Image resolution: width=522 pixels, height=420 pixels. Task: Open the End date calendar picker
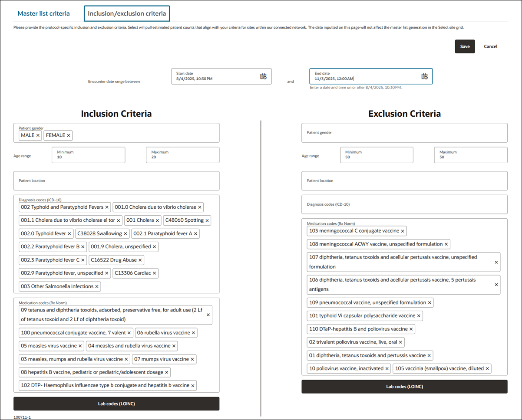pos(424,76)
